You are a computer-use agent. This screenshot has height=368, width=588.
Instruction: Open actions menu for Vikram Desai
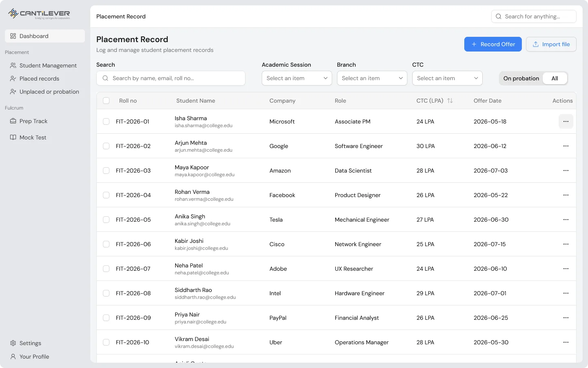(x=566, y=342)
